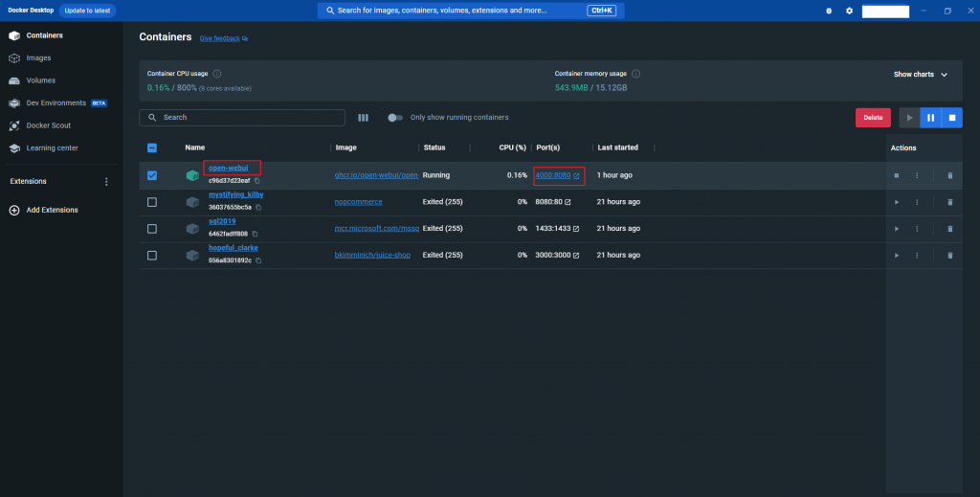This screenshot has width=980, height=497.
Task: Copy container ID 6462fadff808
Action: click(255, 234)
